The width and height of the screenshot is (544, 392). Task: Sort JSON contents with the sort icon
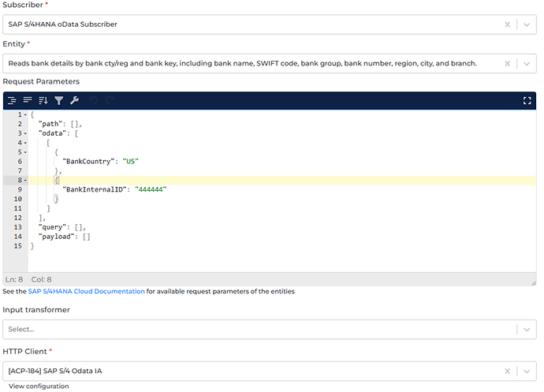43,101
